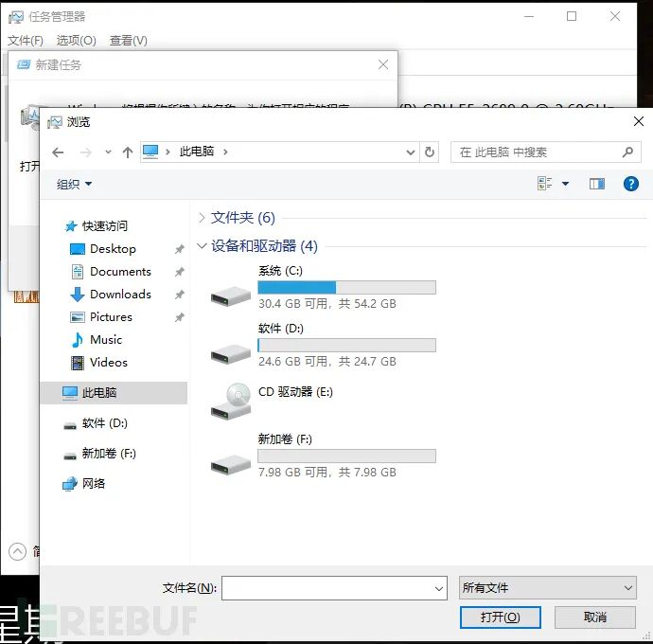Expand the 文件夹 (6) group
The height and width of the screenshot is (644, 653).
202,218
